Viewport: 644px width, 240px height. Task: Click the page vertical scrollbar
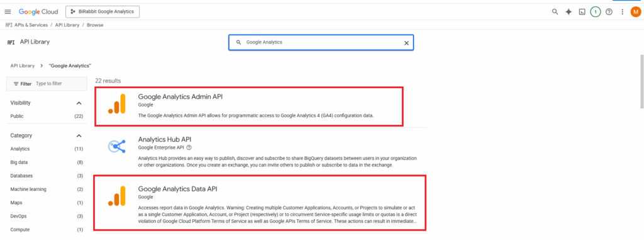click(x=641, y=81)
